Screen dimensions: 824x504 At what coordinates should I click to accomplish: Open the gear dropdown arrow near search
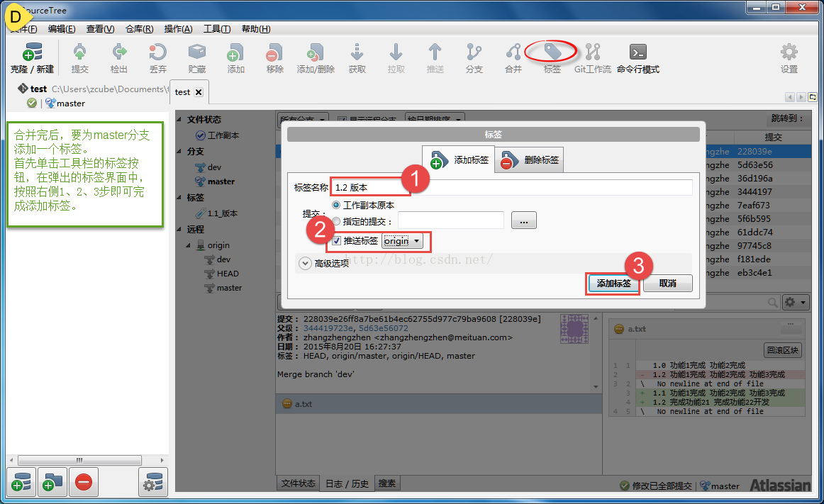coord(803,302)
